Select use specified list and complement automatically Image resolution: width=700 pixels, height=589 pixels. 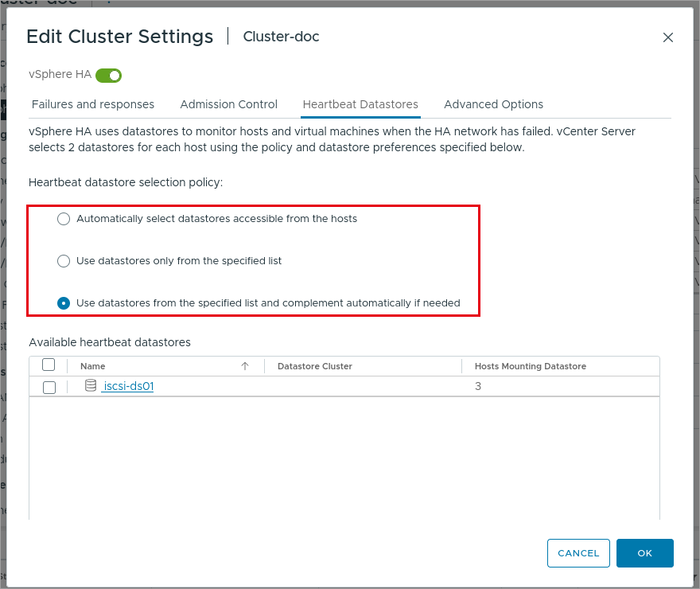click(x=64, y=303)
